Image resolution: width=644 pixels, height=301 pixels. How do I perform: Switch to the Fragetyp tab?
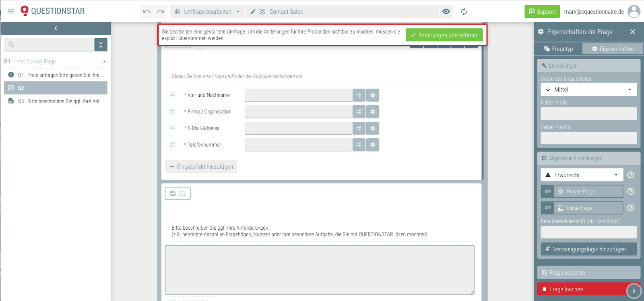[x=558, y=49]
